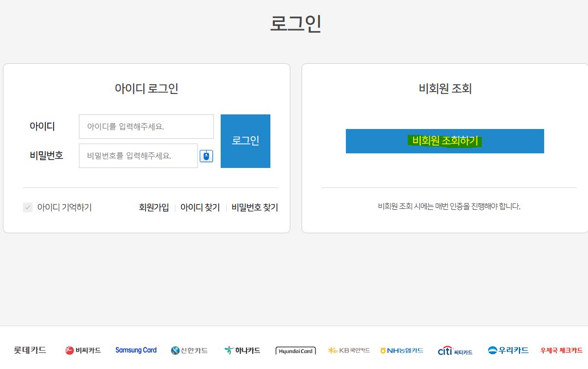Select the NH농협카드 logo
Image resolution: width=588 pixels, height=369 pixels.
pos(402,350)
